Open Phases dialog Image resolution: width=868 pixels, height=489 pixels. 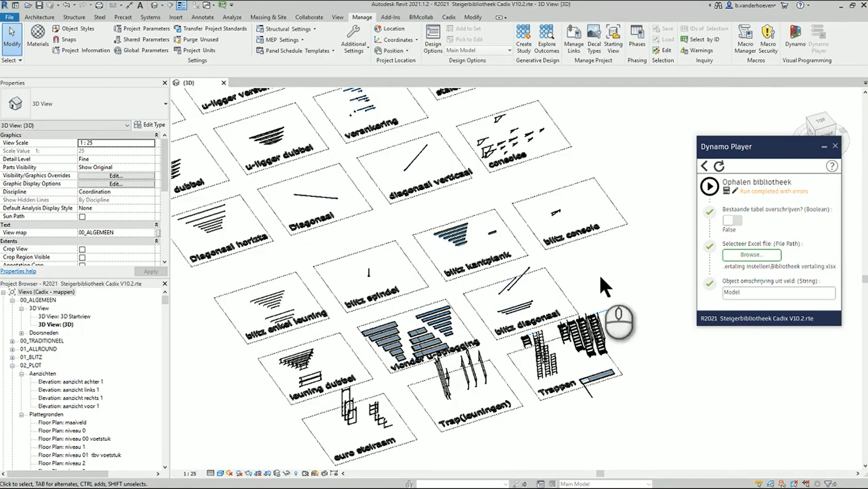637,36
